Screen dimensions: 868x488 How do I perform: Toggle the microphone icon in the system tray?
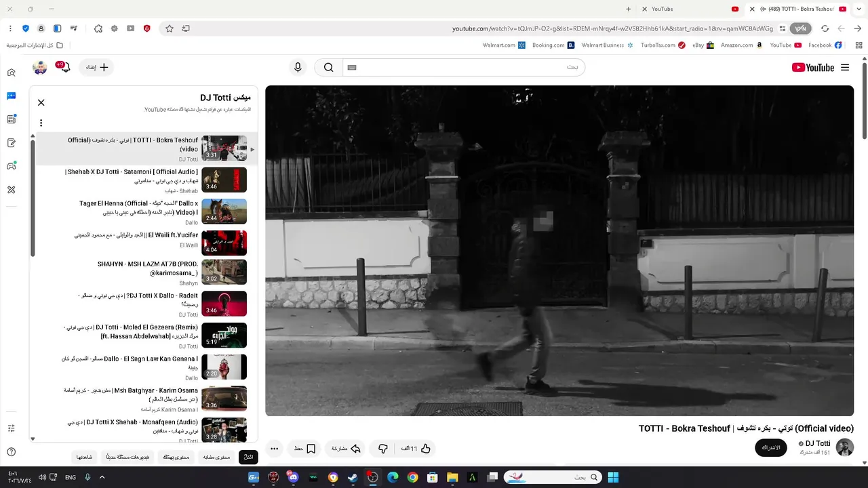[87, 477]
